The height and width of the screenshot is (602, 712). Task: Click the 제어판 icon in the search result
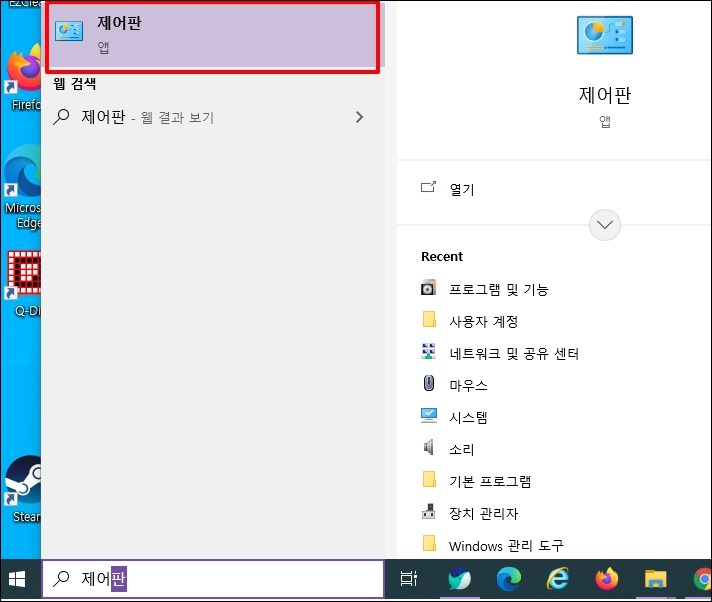69,31
